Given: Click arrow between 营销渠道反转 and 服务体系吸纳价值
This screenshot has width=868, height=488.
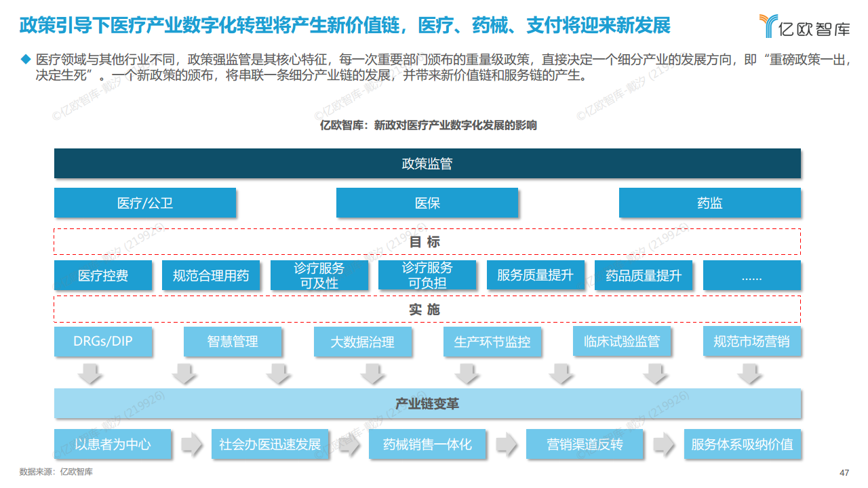Looking at the screenshot, I should (x=664, y=445).
